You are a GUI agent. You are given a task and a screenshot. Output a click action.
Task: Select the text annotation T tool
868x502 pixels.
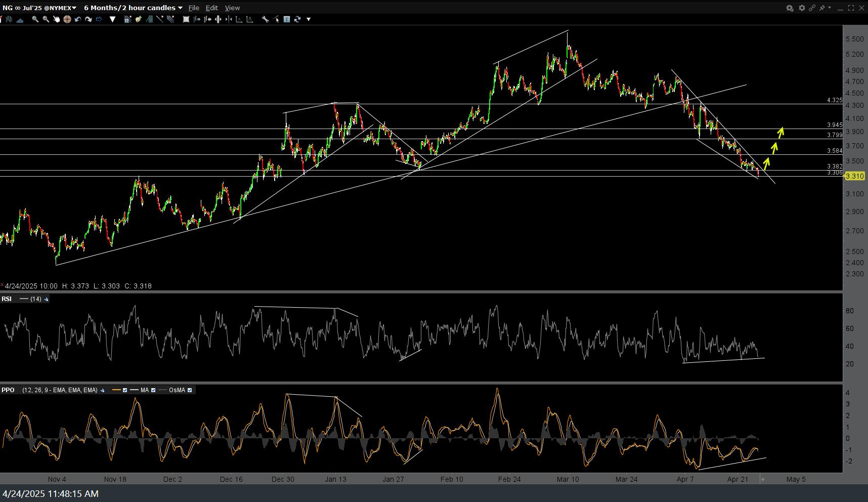[x=287, y=19]
